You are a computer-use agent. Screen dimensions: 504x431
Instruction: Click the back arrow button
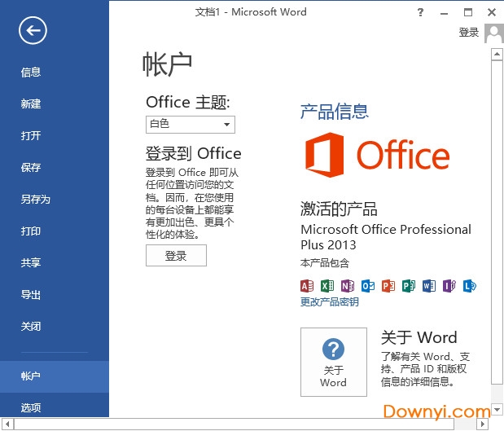33,31
